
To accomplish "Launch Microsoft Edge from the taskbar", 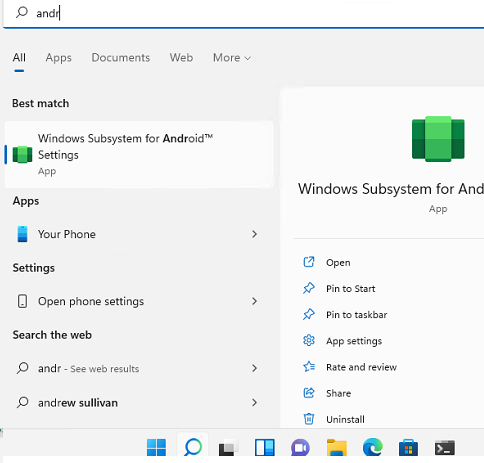I will tap(373, 447).
